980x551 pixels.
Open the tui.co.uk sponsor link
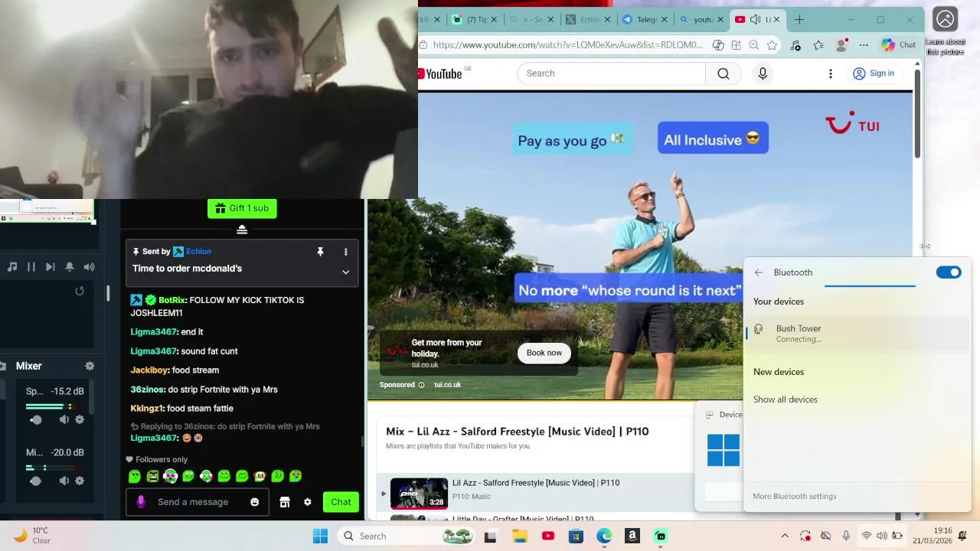(447, 385)
